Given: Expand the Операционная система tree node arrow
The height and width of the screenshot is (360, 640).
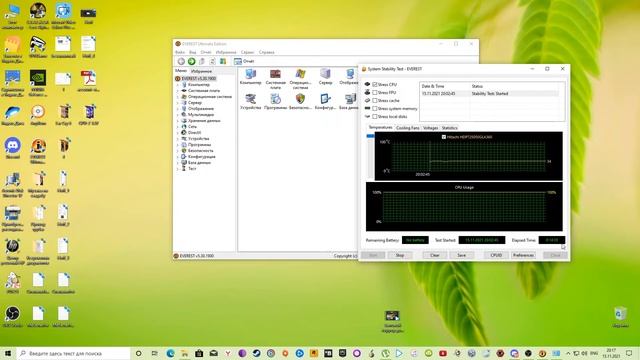Looking at the screenshot, I should tap(178, 97).
